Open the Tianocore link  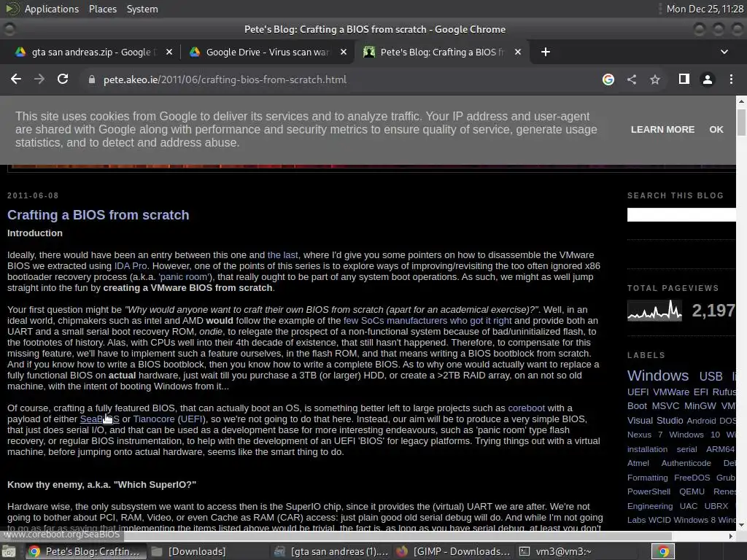click(x=154, y=419)
